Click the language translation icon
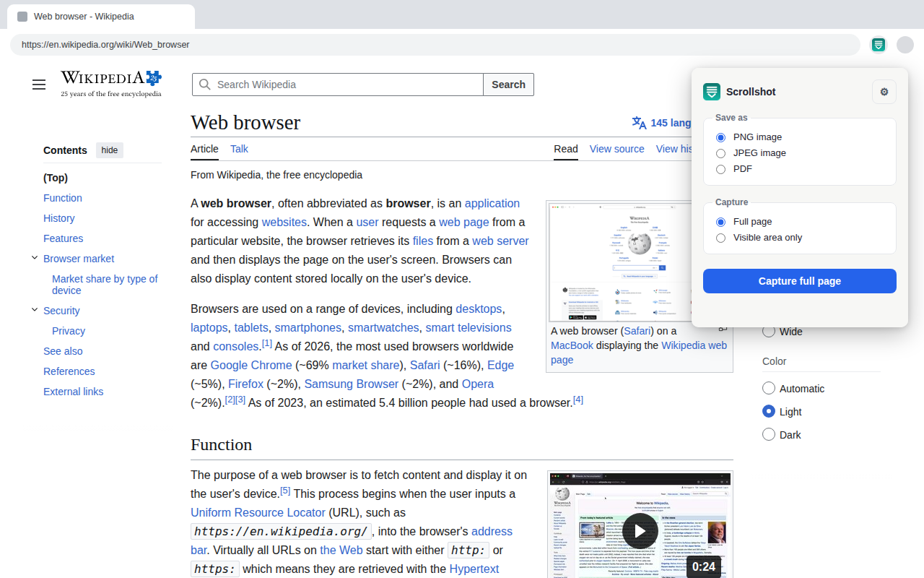The image size is (924, 578). 639,123
